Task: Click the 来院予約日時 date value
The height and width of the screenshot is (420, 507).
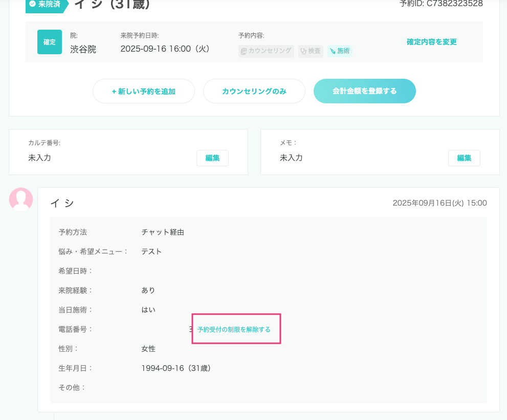Action: pyautogui.click(x=165, y=49)
